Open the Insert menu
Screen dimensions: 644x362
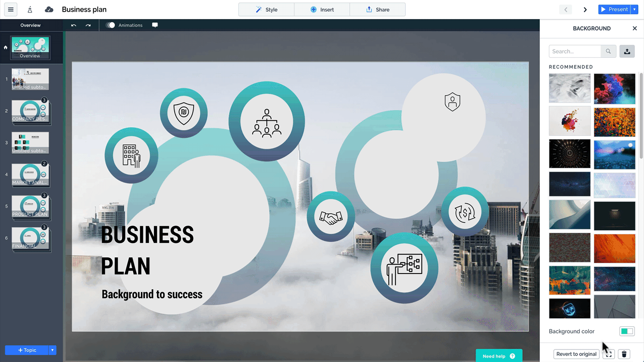[322, 10]
